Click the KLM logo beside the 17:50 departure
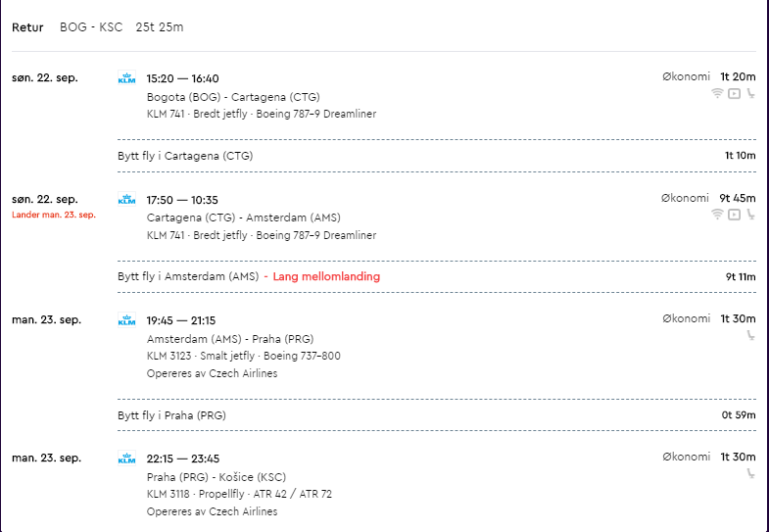 127,199
